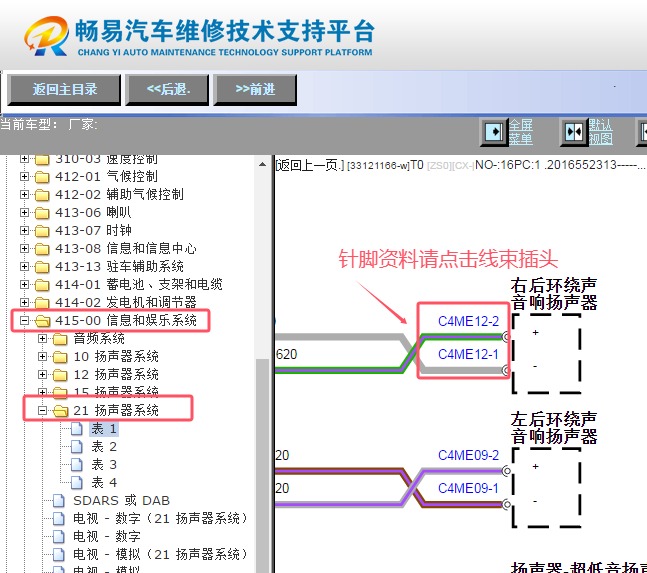Screen dimensions: 647x573
Task: Expand the 10 扬声器系统 node
Action: click(x=43, y=356)
